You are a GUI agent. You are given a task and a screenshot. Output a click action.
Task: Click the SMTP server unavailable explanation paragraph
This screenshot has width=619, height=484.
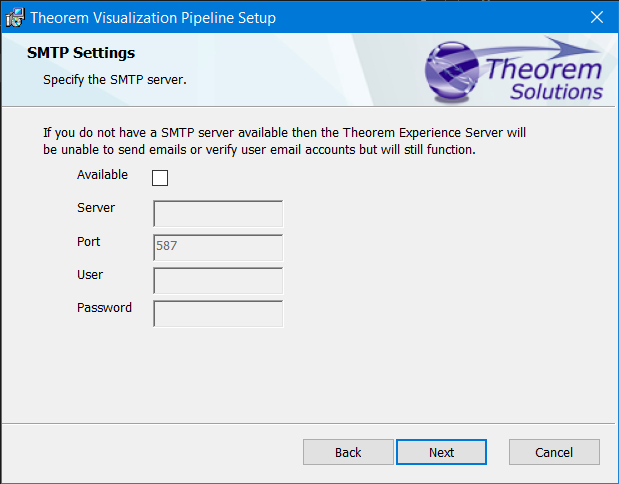(284, 141)
